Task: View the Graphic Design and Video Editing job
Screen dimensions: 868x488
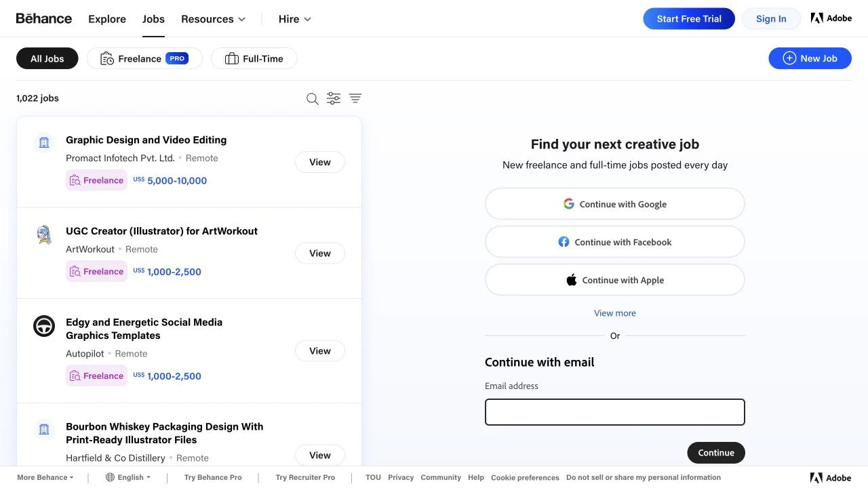Action: point(320,162)
